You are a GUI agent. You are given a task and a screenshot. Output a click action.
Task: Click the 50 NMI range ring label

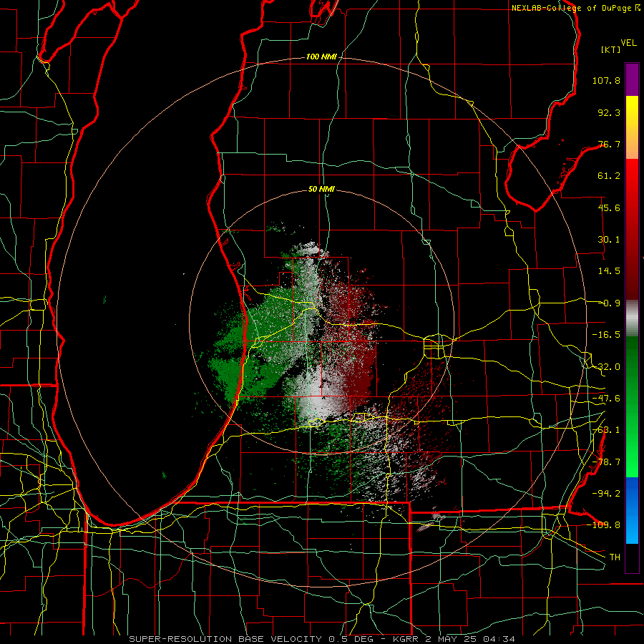[x=321, y=190]
